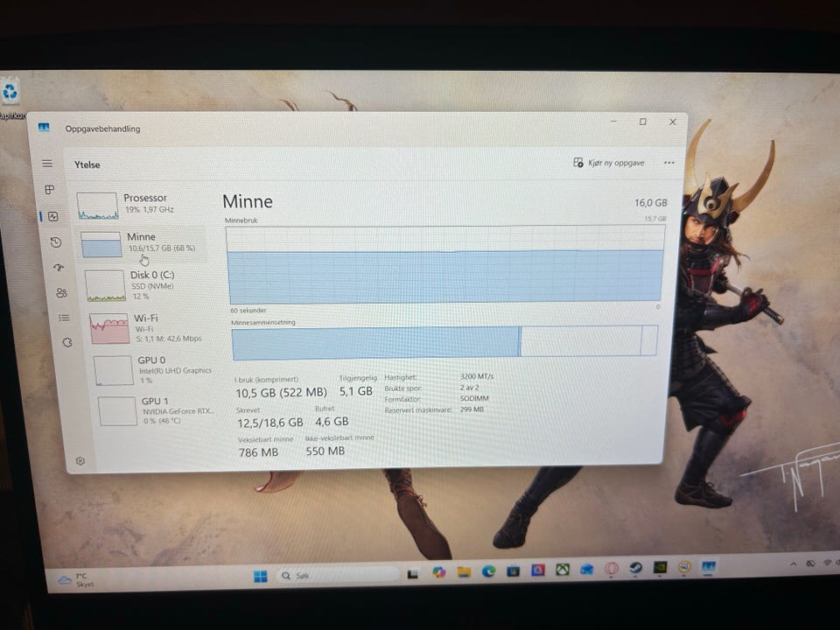840x630 pixels.
Task: Launch Copilot from the taskbar
Action: tap(438, 572)
